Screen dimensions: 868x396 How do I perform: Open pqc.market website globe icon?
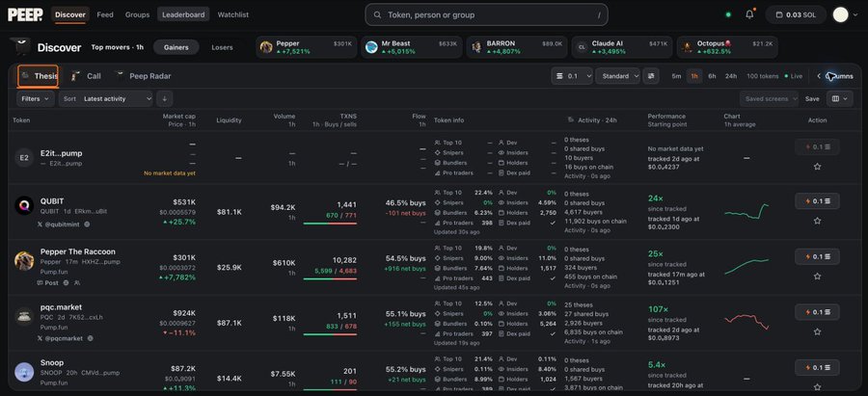coord(91,338)
